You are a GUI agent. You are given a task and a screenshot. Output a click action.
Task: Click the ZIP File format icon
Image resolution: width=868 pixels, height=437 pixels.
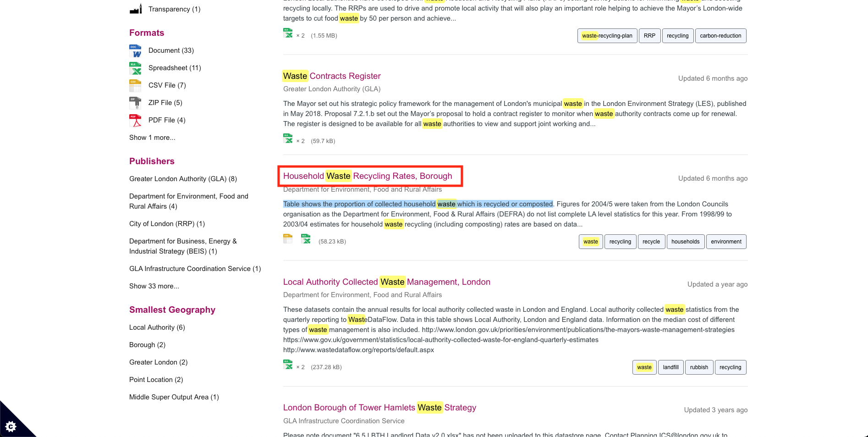point(135,103)
